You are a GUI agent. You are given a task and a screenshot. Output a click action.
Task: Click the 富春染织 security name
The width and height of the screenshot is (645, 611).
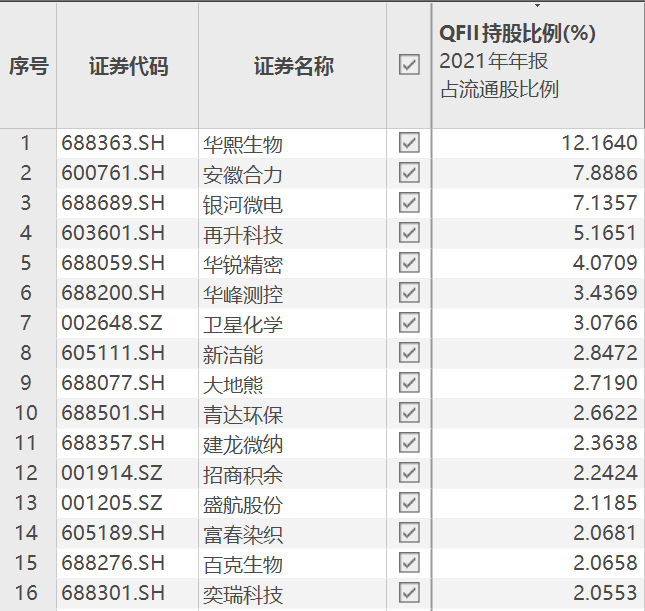(243, 534)
